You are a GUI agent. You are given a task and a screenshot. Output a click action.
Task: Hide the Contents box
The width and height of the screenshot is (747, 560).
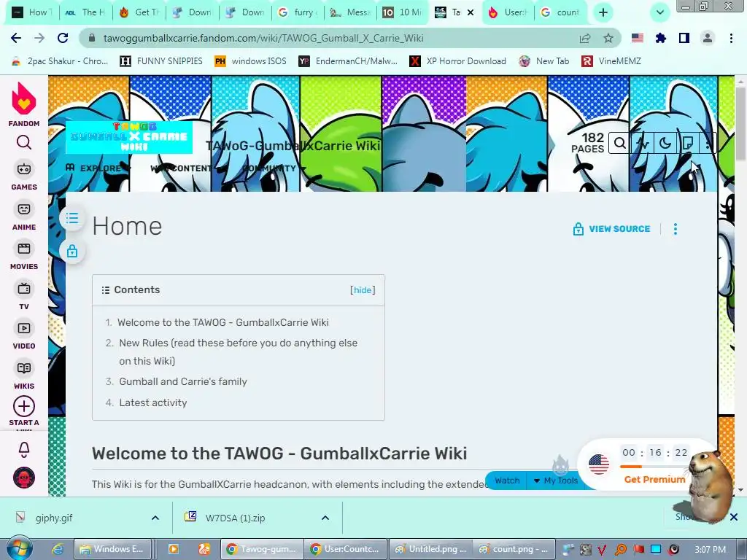coord(363,290)
